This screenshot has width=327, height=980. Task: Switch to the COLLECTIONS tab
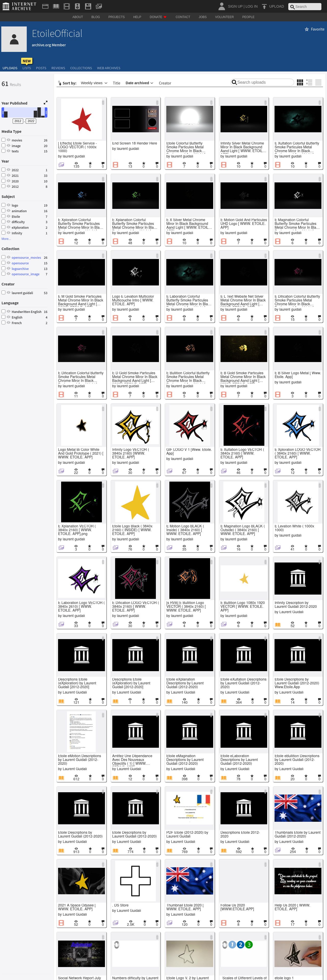pyautogui.click(x=81, y=68)
